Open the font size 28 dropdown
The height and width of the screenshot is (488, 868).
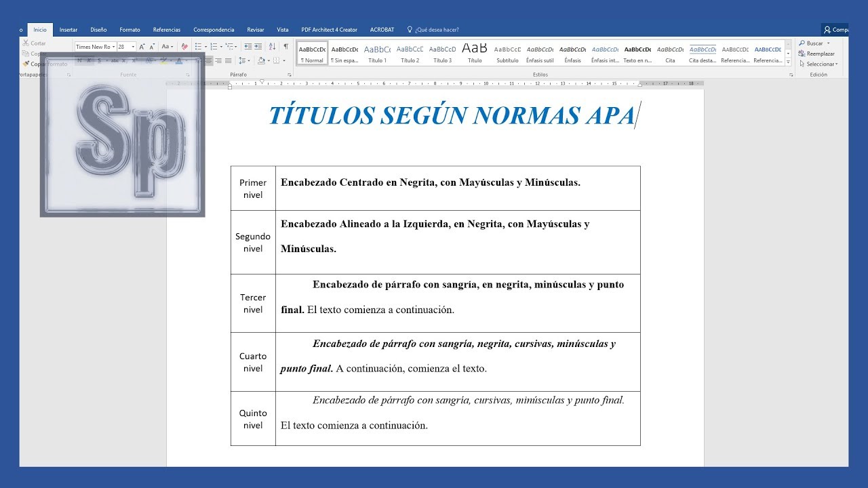pos(133,47)
